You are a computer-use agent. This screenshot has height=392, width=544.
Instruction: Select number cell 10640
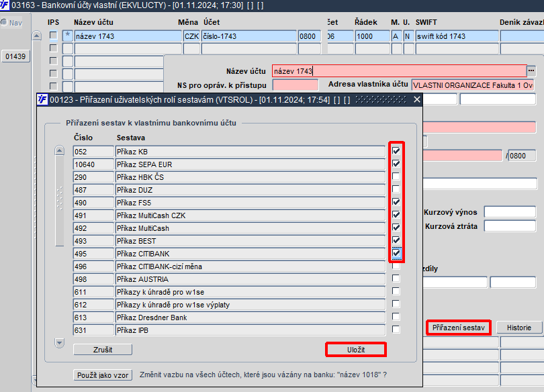tap(93, 164)
